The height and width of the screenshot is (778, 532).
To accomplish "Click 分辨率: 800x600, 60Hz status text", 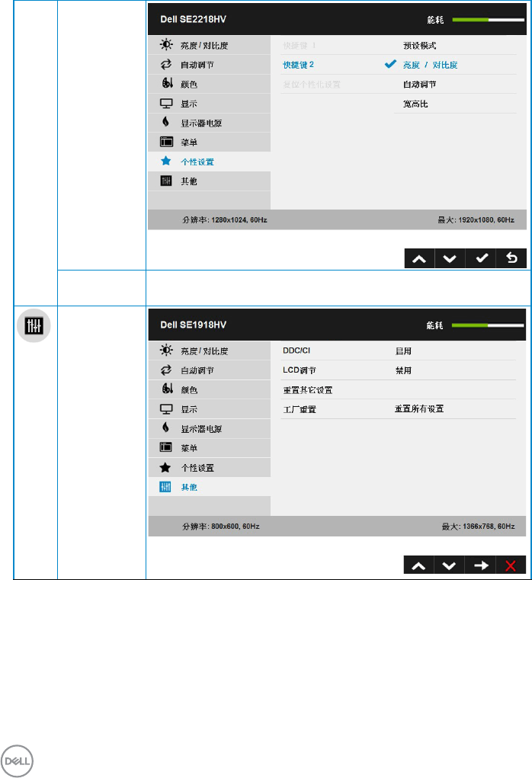I will [x=220, y=526].
